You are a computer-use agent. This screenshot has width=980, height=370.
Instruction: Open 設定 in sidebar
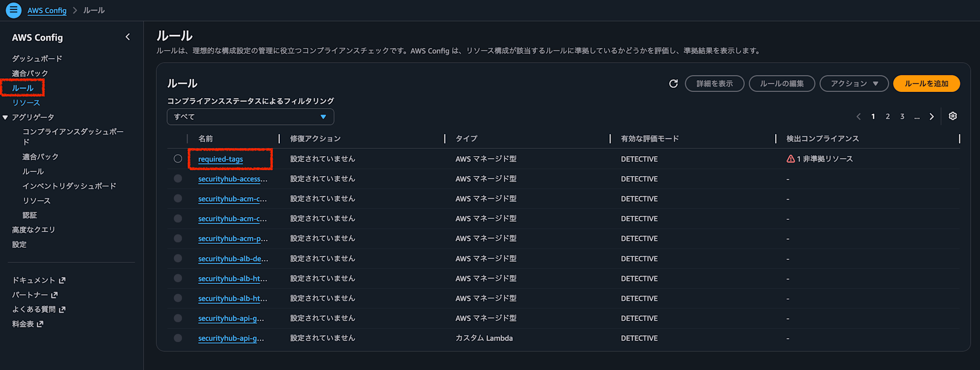tap(19, 245)
